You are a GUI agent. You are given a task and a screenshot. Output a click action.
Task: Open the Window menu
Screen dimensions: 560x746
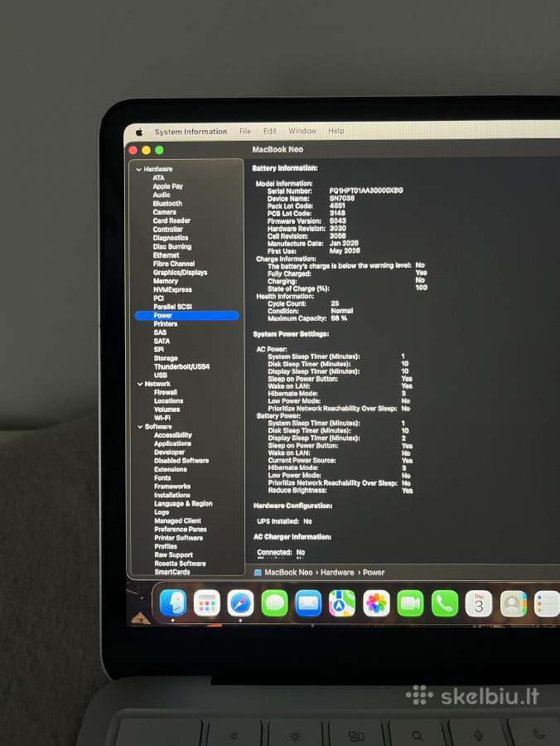302,130
